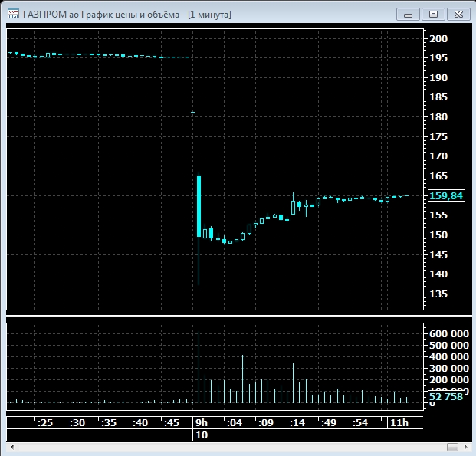Click the 11h marker on time axis
The image size is (476, 456).
[x=399, y=422]
